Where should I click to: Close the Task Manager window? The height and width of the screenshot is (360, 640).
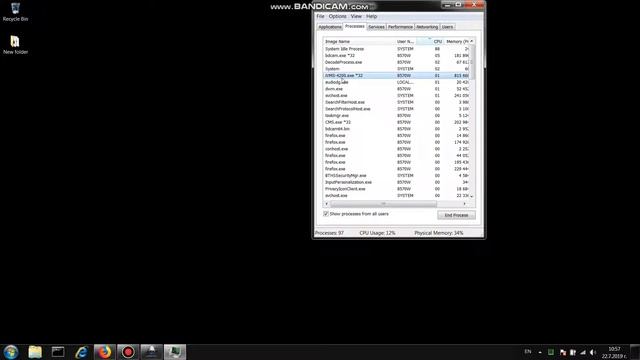coord(474,5)
